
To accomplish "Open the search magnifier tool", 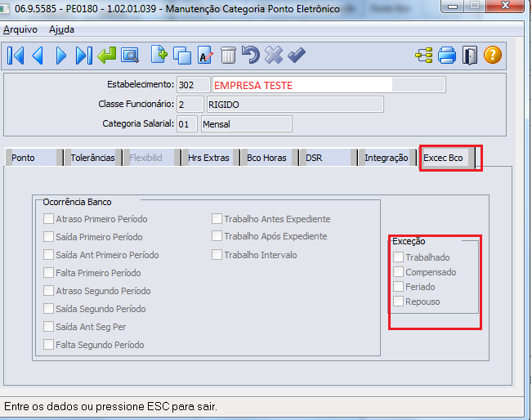I will point(130,56).
